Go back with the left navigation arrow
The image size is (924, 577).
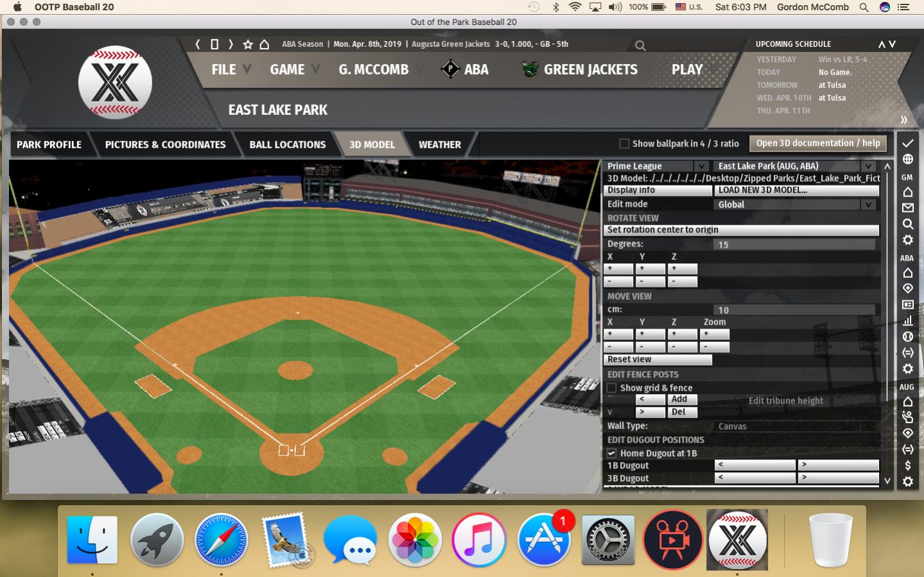198,44
